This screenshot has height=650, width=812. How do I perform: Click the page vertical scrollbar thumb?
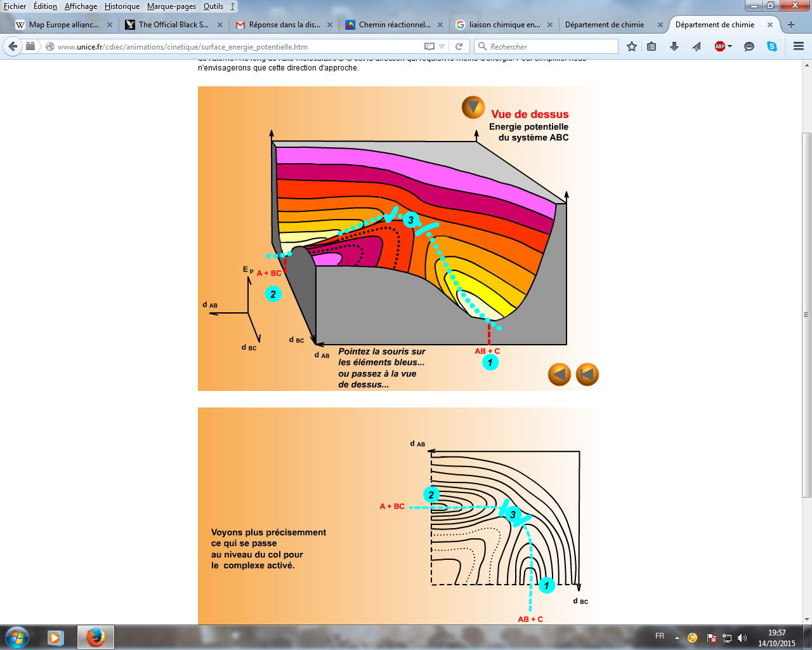pos(806,315)
